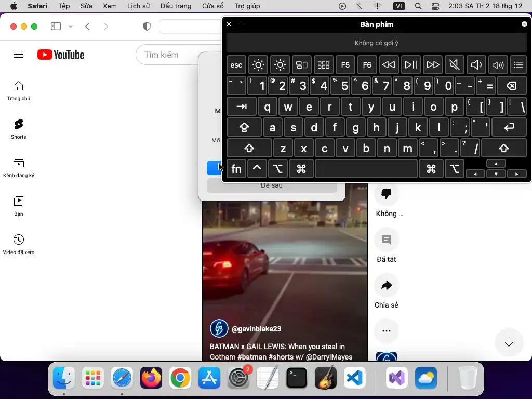Viewport: 532px width, 399px height.
Task: Open comments icon labeled Đã tắt
Action: 386,240
